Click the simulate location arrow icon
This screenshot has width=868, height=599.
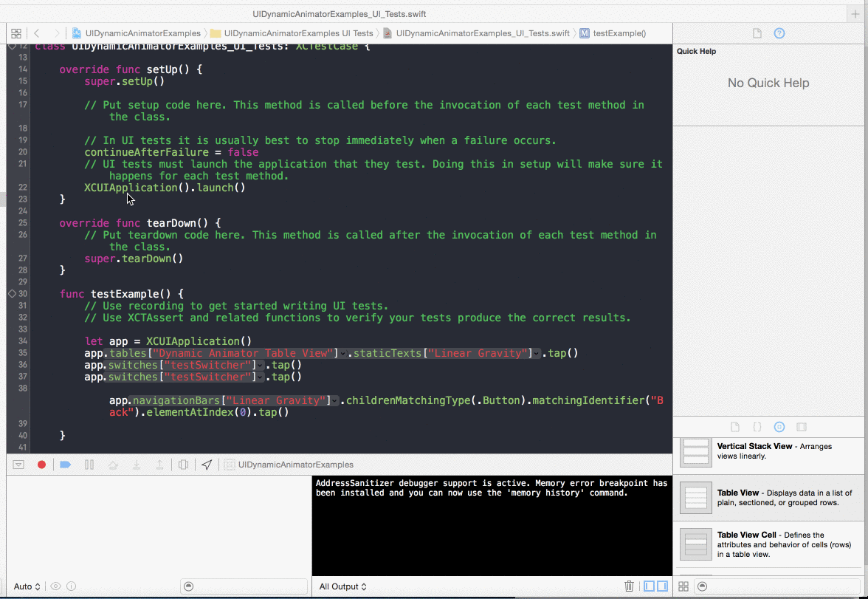(207, 465)
